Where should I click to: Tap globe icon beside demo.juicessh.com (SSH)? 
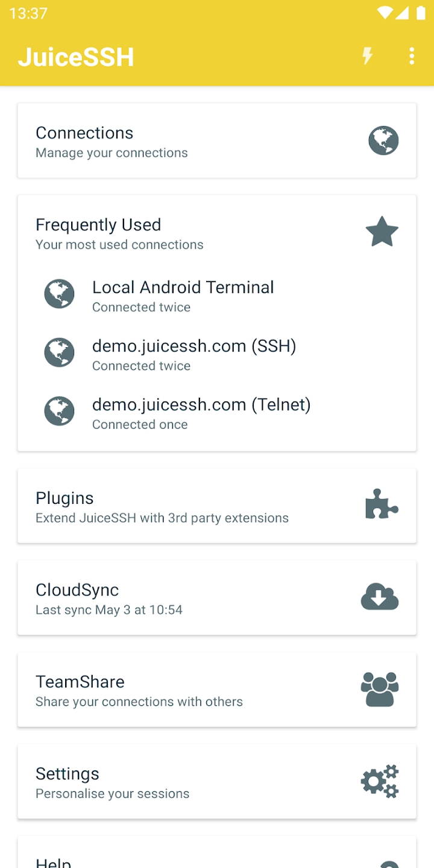click(59, 353)
